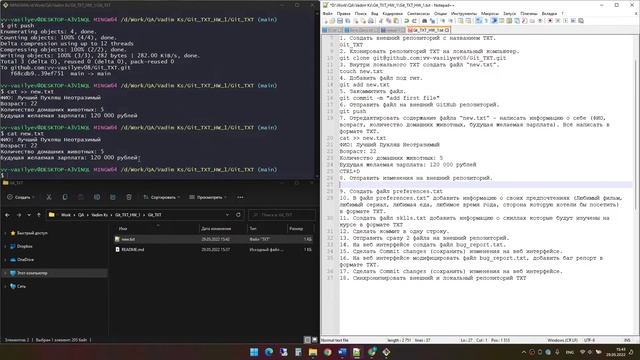640x360 pixels.
Task: Open File Explorer from the taskbar
Action: 313,352
